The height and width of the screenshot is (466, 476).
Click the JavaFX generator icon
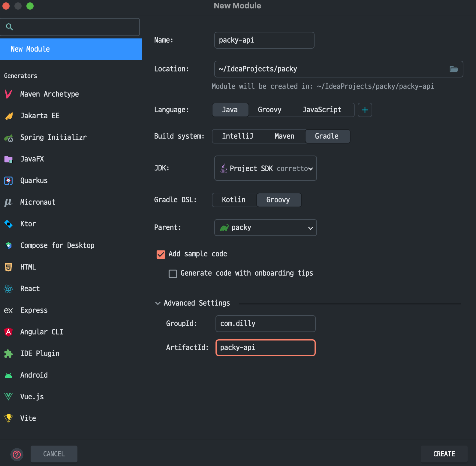(x=8, y=159)
